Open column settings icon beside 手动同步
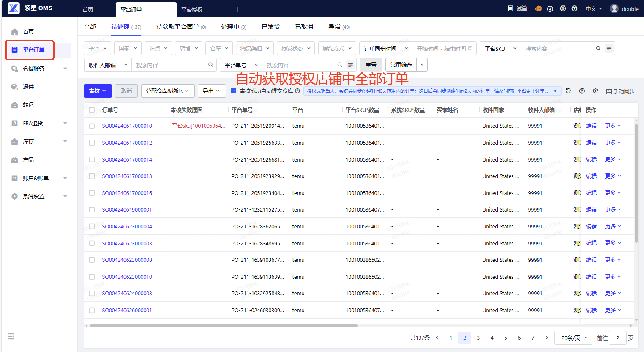 (x=595, y=91)
